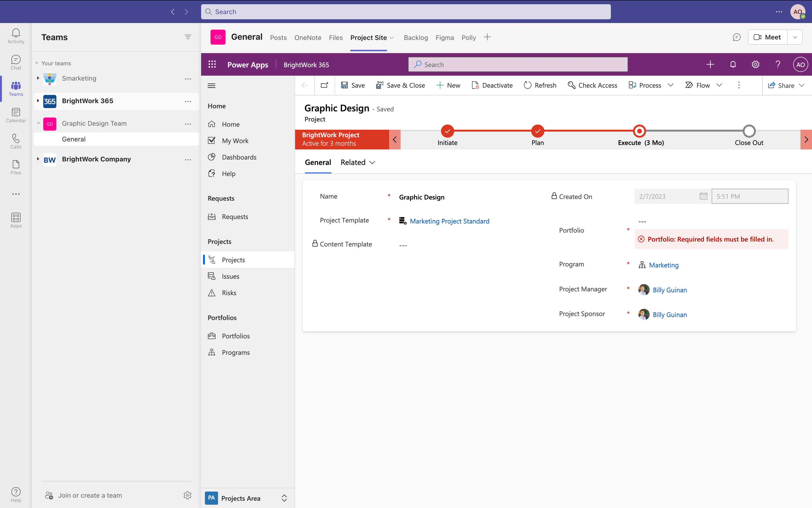
Task: Open Help in the Teams rail
Action: point(16,495)
